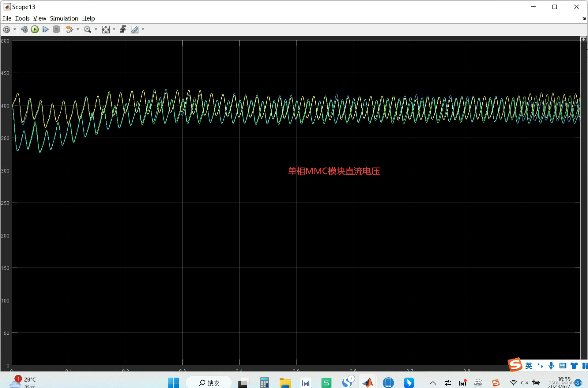This screenshot has height=388, width=588.
Task: Expand the zoom tool dropdown arrow
Action: (96, 29)
